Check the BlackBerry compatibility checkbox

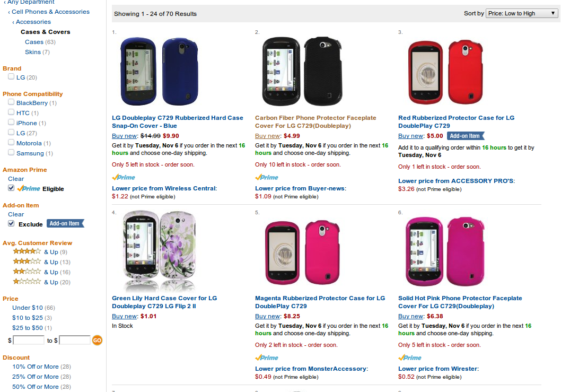point(11,102)
